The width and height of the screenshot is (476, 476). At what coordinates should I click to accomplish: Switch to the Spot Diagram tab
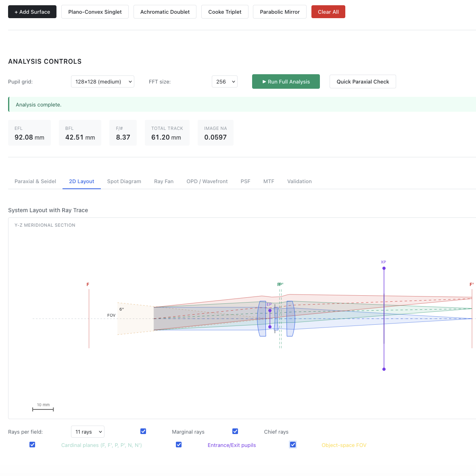click(124, 182)
